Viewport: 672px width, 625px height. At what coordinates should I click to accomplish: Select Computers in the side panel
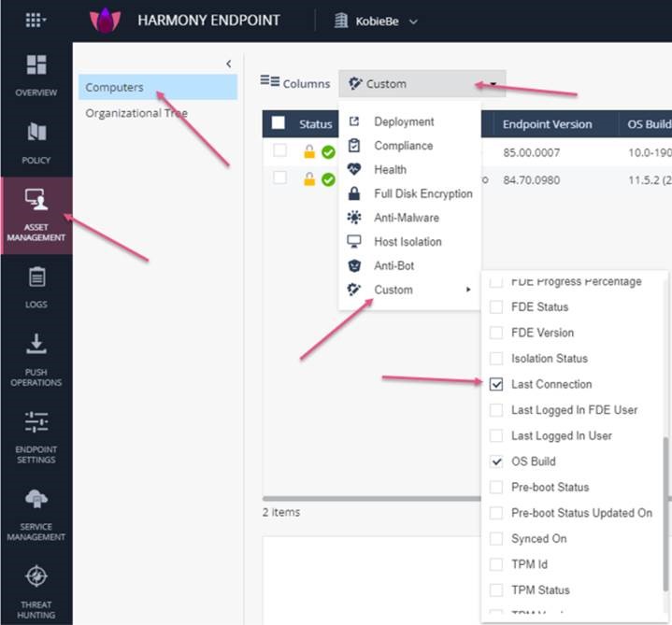pyautogui.click(x=158, y=87)
